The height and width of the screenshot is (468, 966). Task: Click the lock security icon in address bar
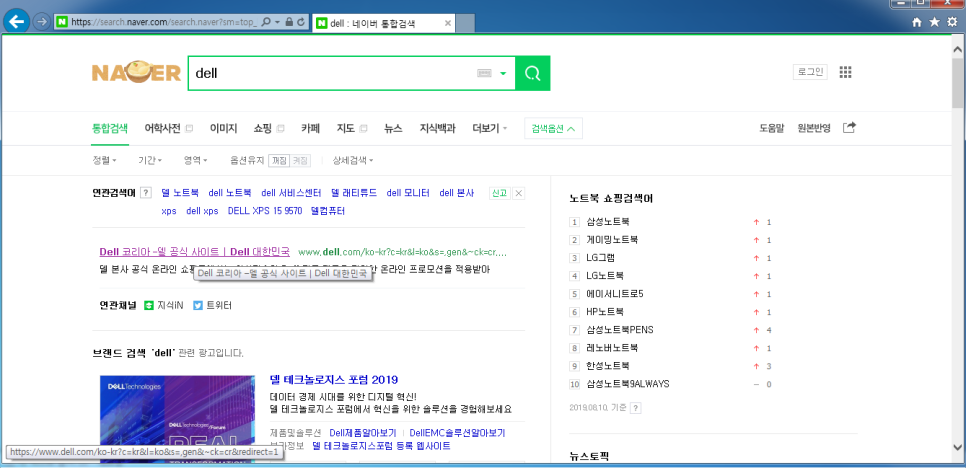tap(289, 22)
